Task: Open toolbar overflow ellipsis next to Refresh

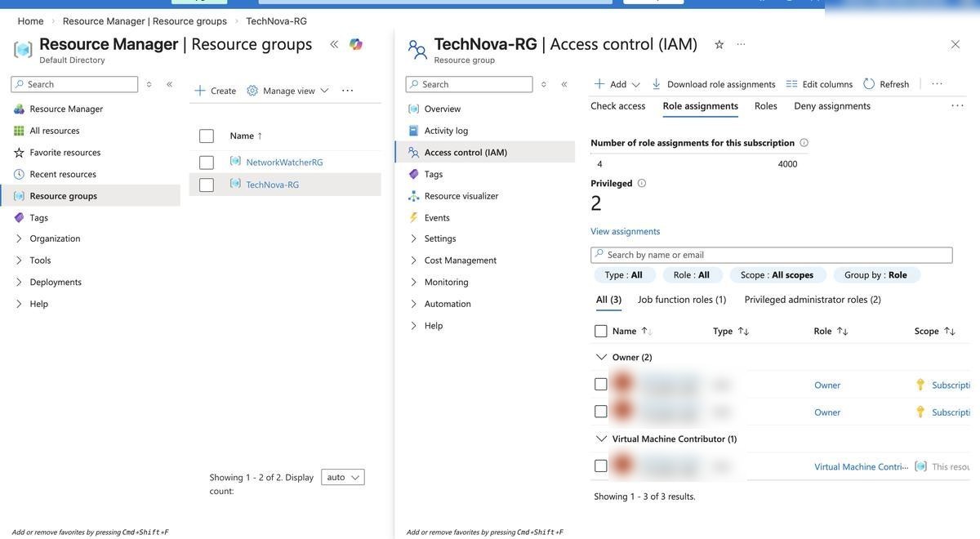Action: [x=937, y=84]
